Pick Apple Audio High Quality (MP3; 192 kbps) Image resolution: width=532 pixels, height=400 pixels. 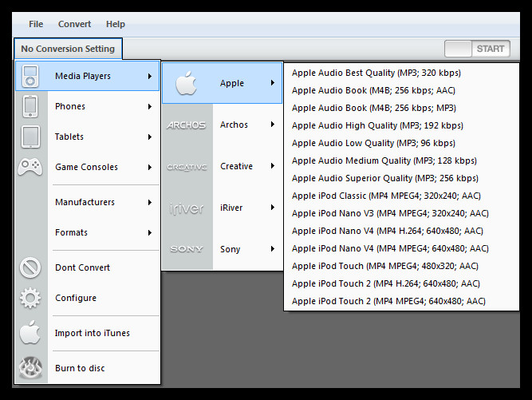tap(401, 125)
